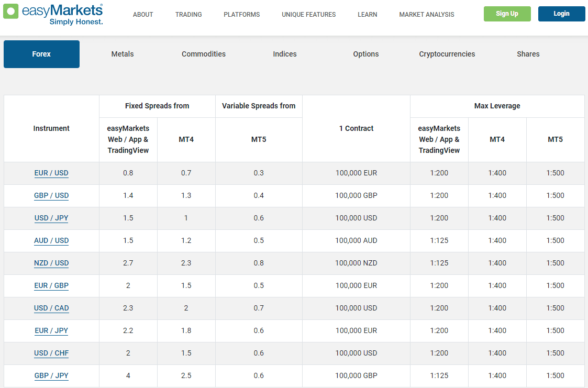Open the Cryptocurrencies tab
This screenshot has width=588, height=388.
pyautogui.click(x=447, y=54)
